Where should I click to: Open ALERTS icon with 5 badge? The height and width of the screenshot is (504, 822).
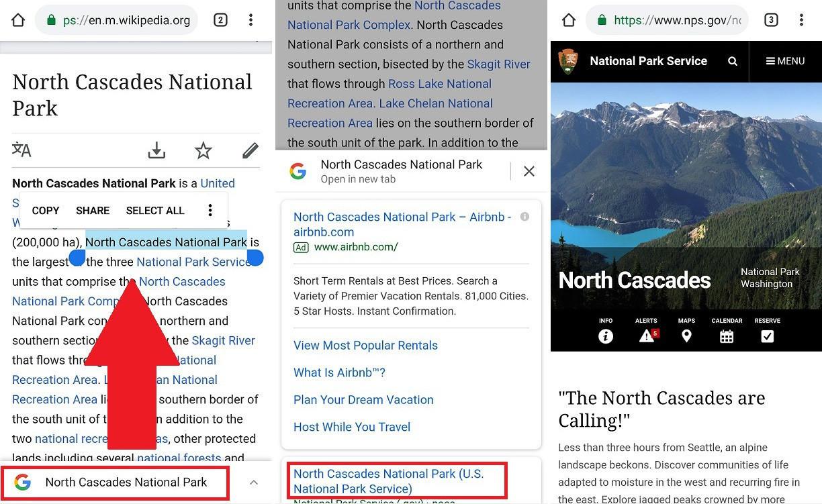[647, 331]
